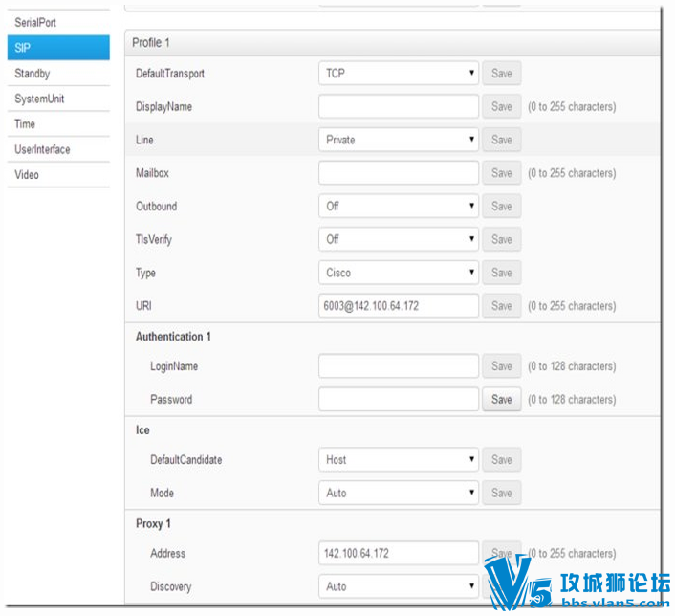Save the URI value
Screen dimensions: 675x616
tap(502, 306)
